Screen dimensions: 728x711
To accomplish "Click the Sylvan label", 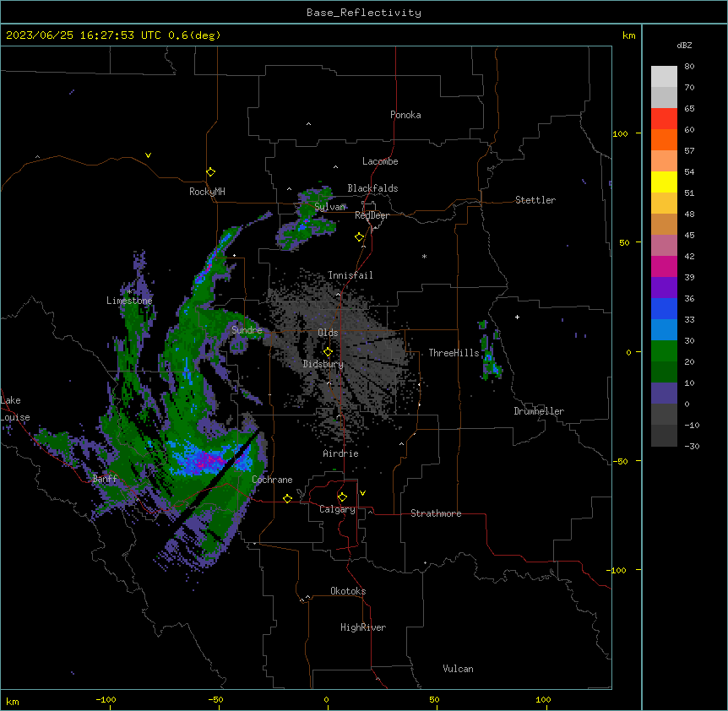I will (330, 207).
